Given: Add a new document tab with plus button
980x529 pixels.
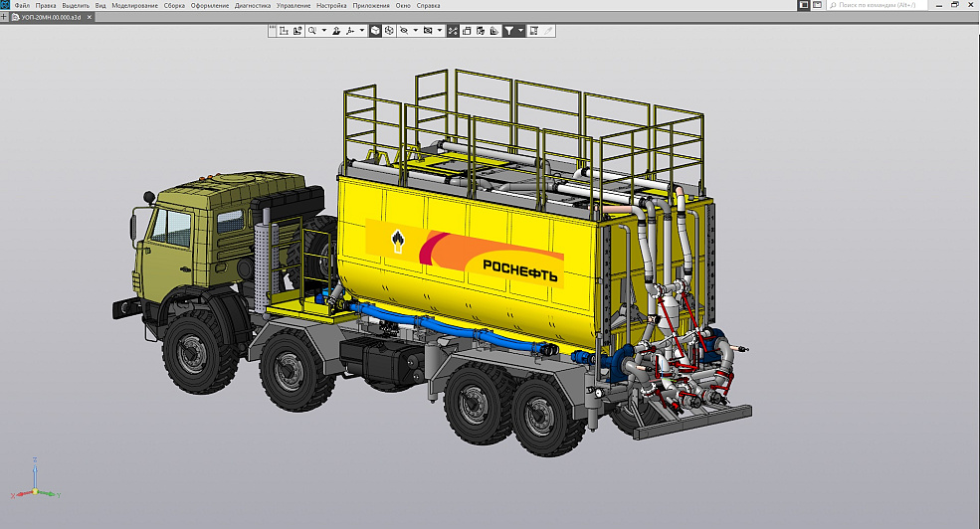Looking at the screenshot, I should [x=4, y=17].
